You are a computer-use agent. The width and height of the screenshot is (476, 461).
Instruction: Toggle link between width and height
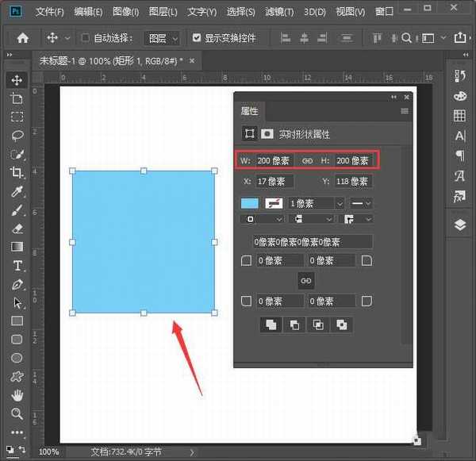tap(307, 160)
